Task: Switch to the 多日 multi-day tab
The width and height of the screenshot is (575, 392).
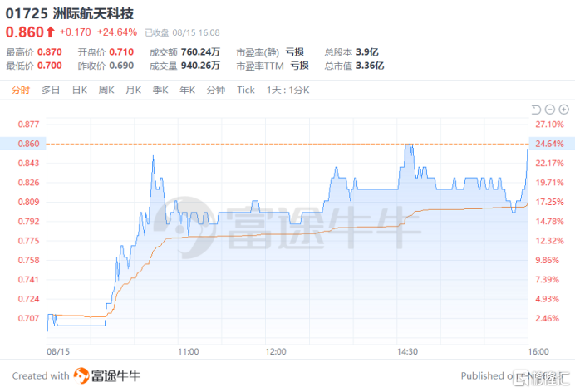Action: pos(51,90)
